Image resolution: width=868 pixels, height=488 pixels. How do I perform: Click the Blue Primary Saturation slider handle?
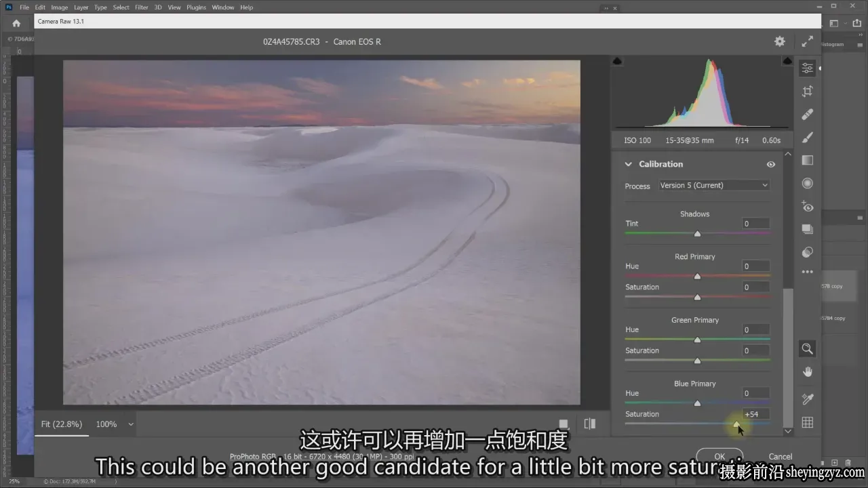(x=736, y=424)
